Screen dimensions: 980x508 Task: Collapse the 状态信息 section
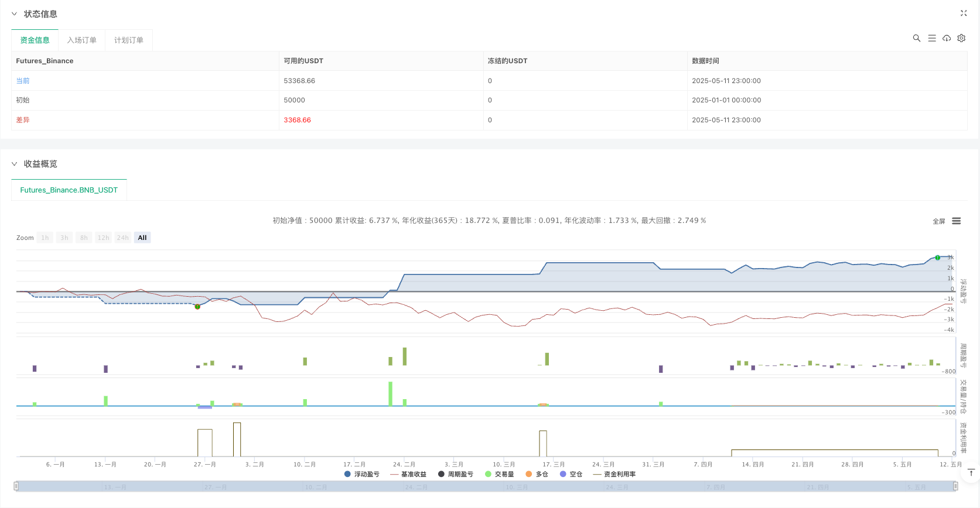pyautogui.click(x=14, y=13)
